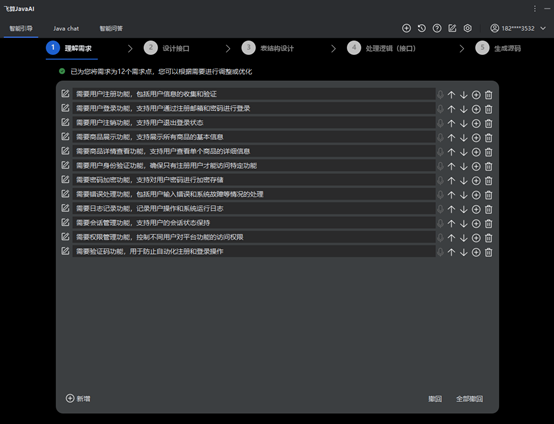
Task: Switch to the 智能问答 tab
Action: (111, 29)
